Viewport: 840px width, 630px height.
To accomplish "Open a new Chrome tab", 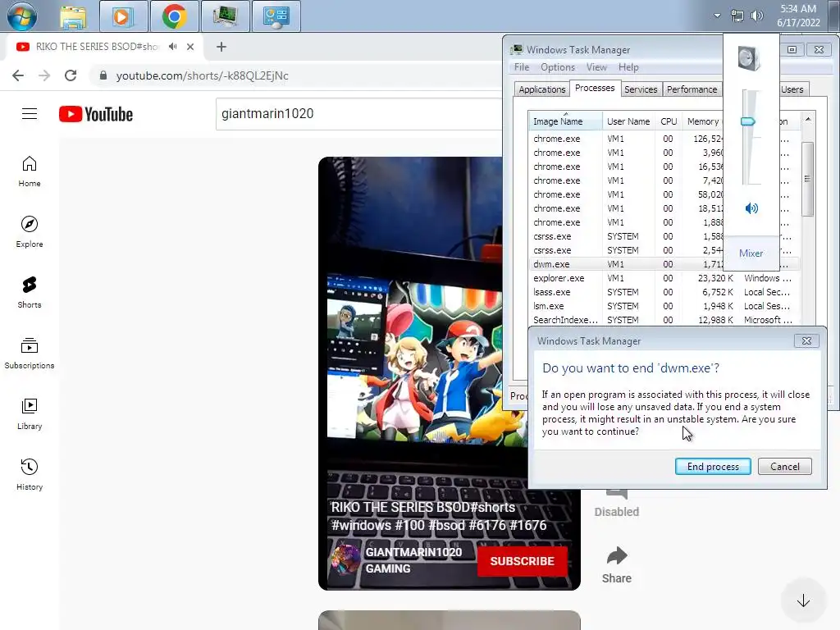I will pyautogui.click(x=221, y=47).
